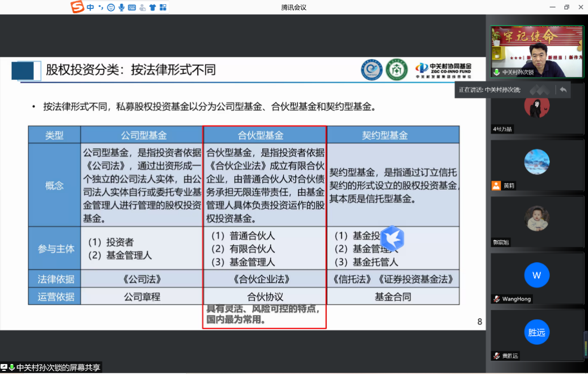588x374 pixels.
Task: Click the reply arrow in speaking bar
Action: point(563,90)
